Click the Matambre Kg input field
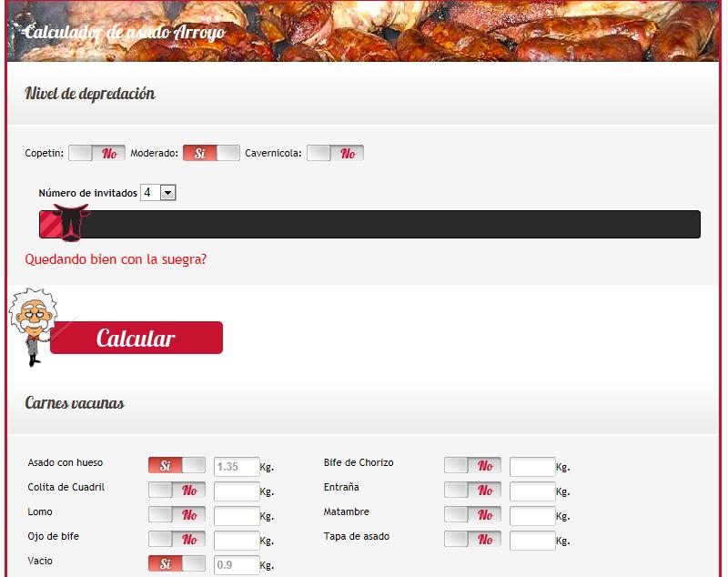The width and height of the screenshot is (728, 577). click(532, 516)
